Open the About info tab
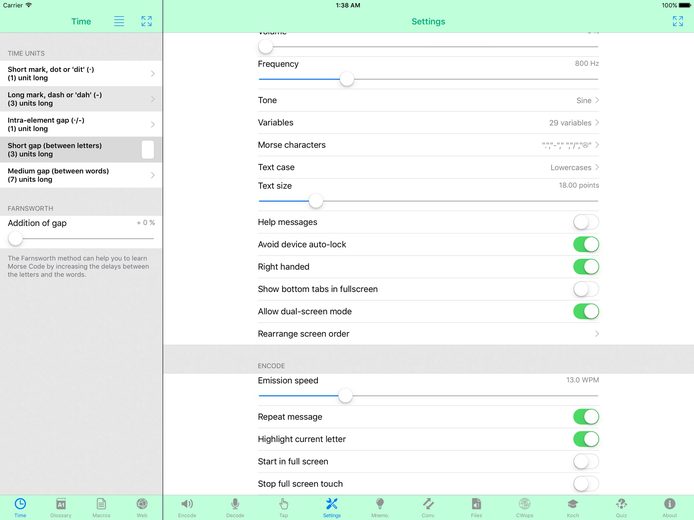 pos(669,507)
